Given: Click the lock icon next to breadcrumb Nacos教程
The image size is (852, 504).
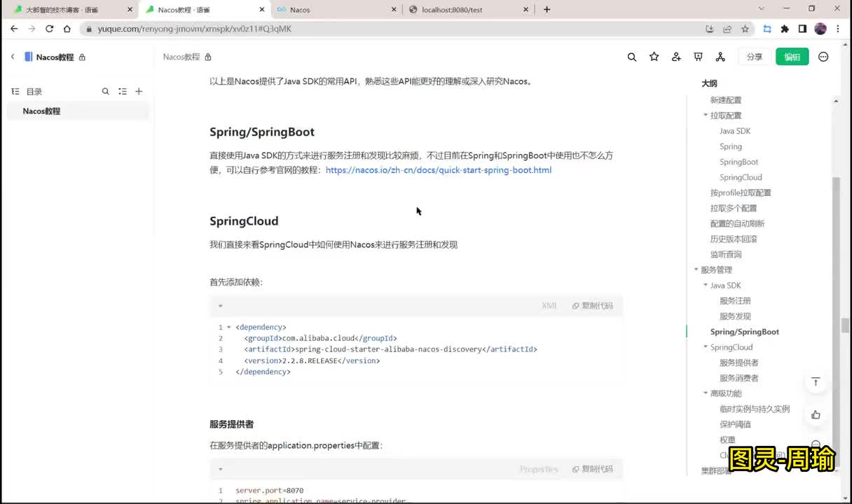Looking at the screenshot, I should pos(208,57).
